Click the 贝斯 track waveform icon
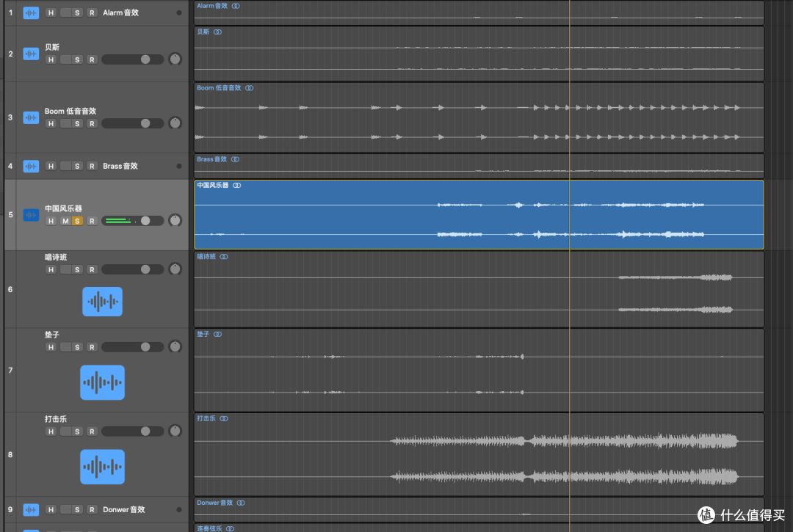Screen dimensions: 793x532 pyautogui.click(x=31, y=54)
